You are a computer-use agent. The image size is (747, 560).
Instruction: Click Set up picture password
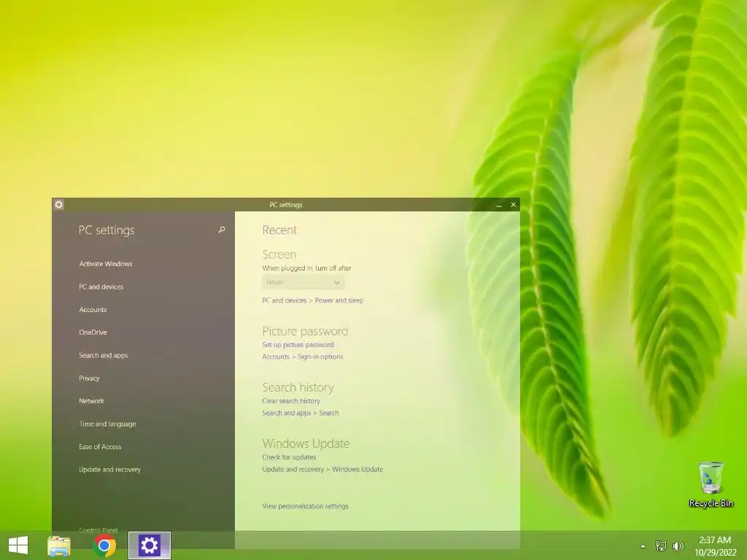tap(298, 345)
